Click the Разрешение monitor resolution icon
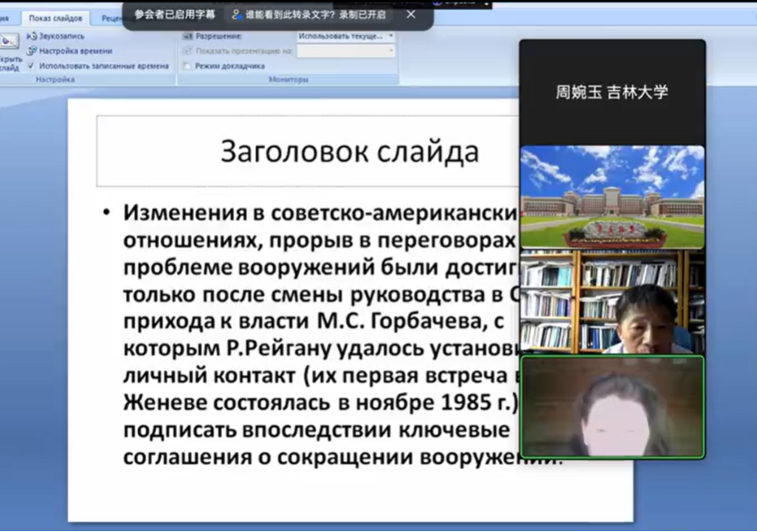 coord(187,36)
